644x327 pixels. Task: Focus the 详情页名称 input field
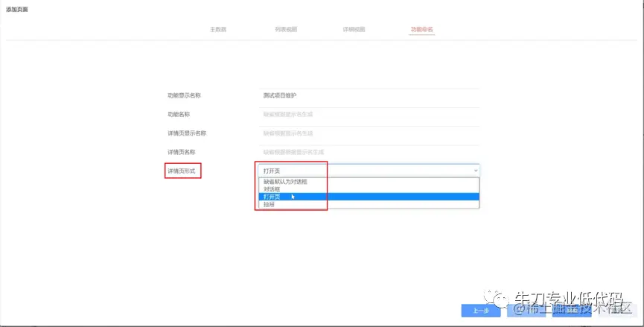(369, 152)
